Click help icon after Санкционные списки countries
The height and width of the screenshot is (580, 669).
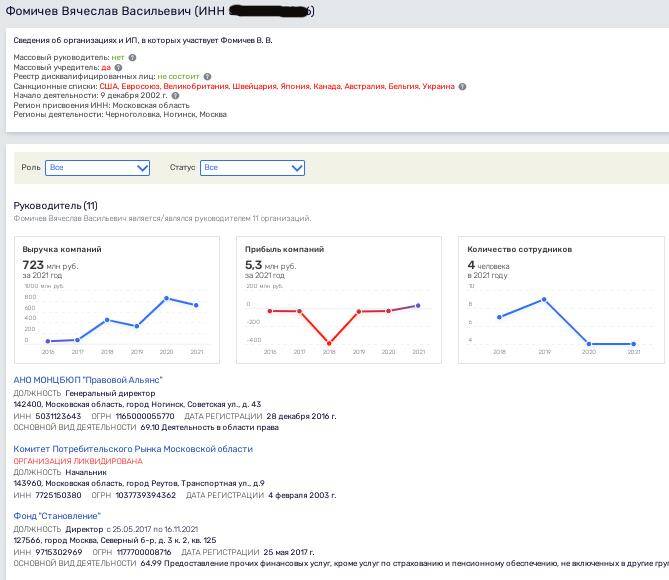point(460,87)
